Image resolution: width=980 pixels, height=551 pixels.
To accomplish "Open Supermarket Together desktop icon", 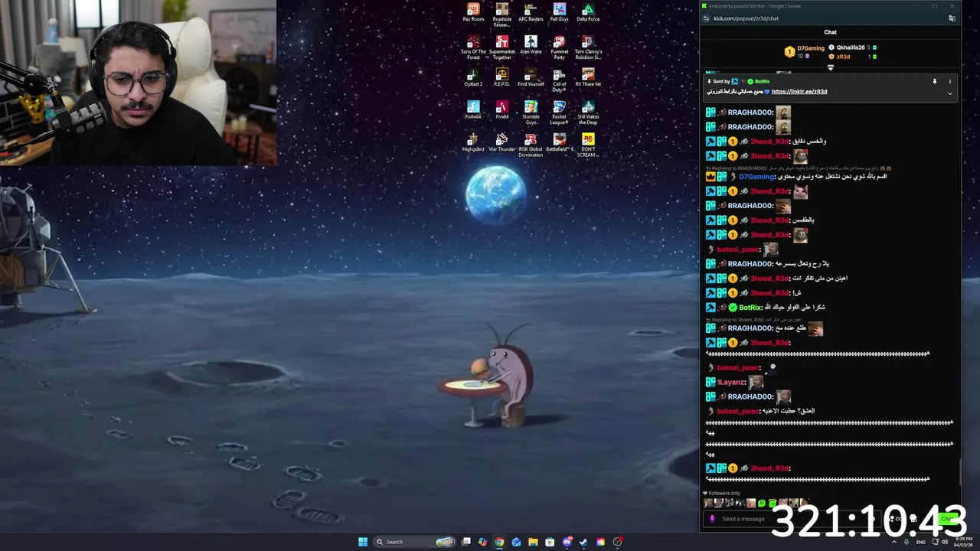I will click(502, 47).
